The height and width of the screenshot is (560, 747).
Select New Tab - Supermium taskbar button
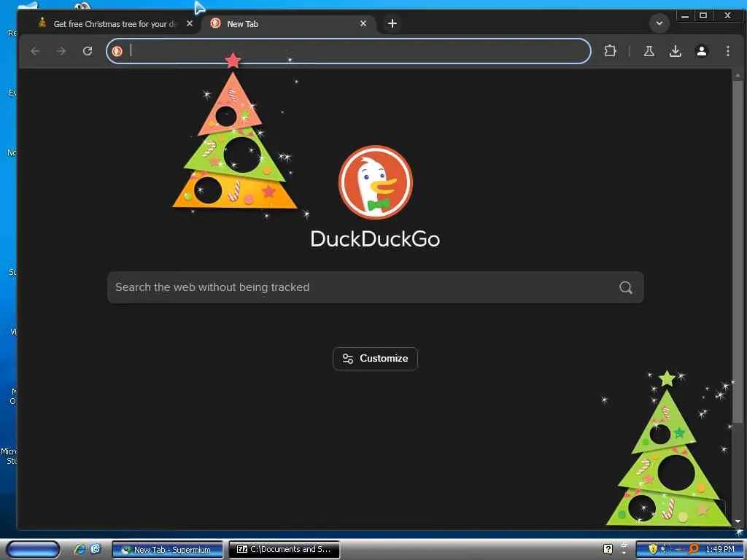167,550
